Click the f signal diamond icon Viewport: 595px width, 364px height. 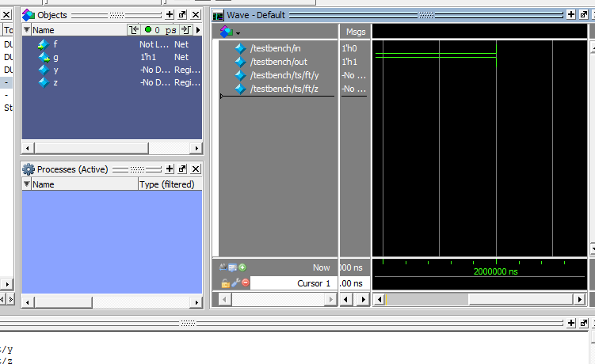[x=44, y=45]
